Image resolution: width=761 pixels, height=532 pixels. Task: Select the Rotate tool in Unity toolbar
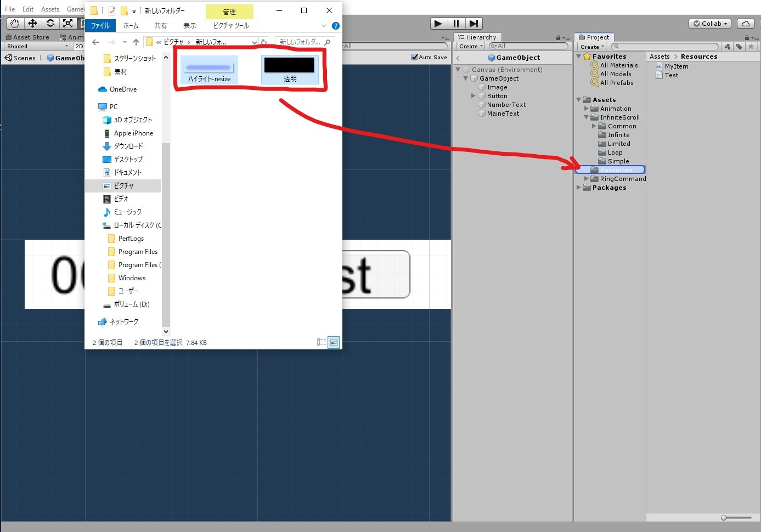tap(50, 23)
